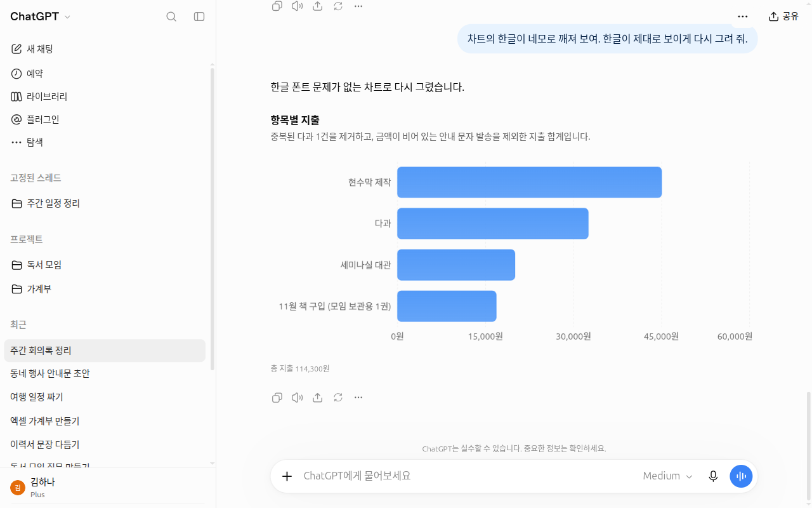812x508 pixels.
Task: Click the library books icon
Action: (x=16, y=97)
